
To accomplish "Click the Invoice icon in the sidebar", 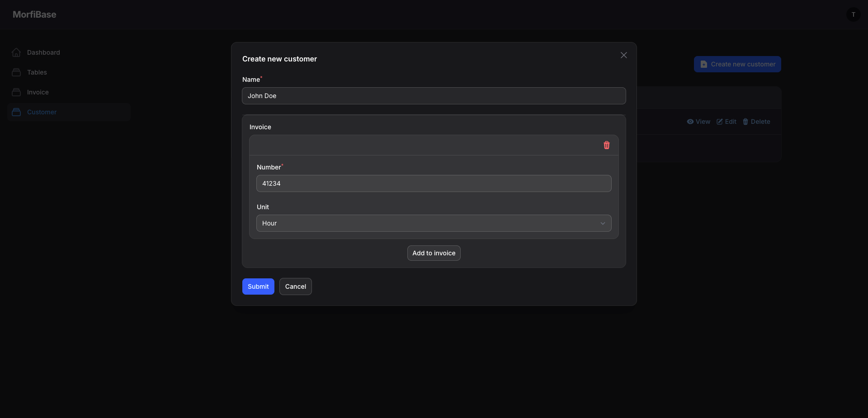I will point(16,92).
